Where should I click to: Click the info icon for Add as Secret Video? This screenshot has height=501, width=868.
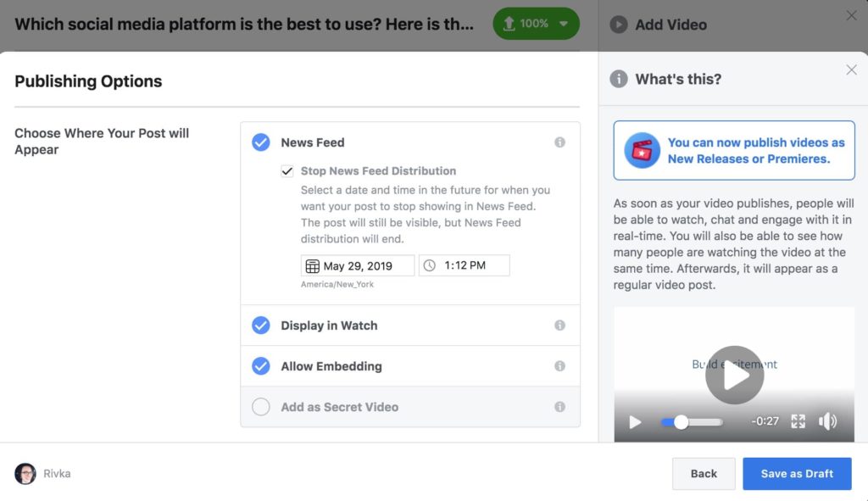point(559,407)
